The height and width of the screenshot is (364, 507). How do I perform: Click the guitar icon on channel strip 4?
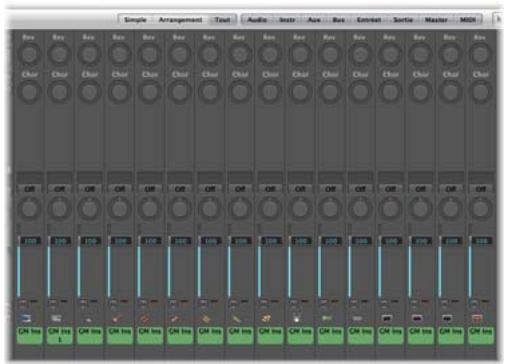point(116,319)
